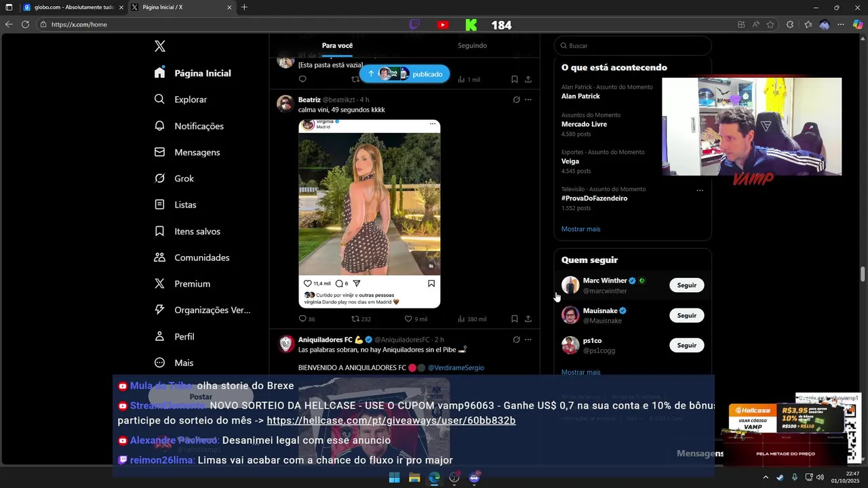
Task: Share the '[Esta pasta está vazia]' post
Action: pos(528,79)
